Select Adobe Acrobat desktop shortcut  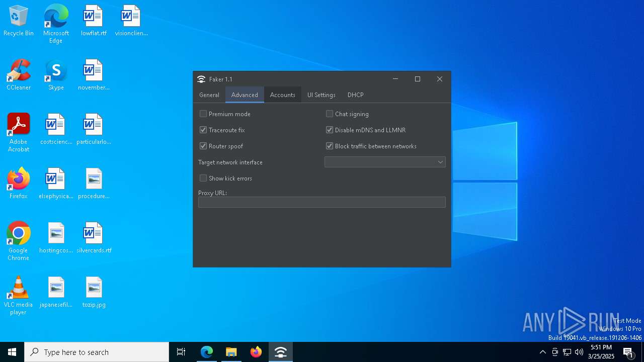tap(19, 133)
